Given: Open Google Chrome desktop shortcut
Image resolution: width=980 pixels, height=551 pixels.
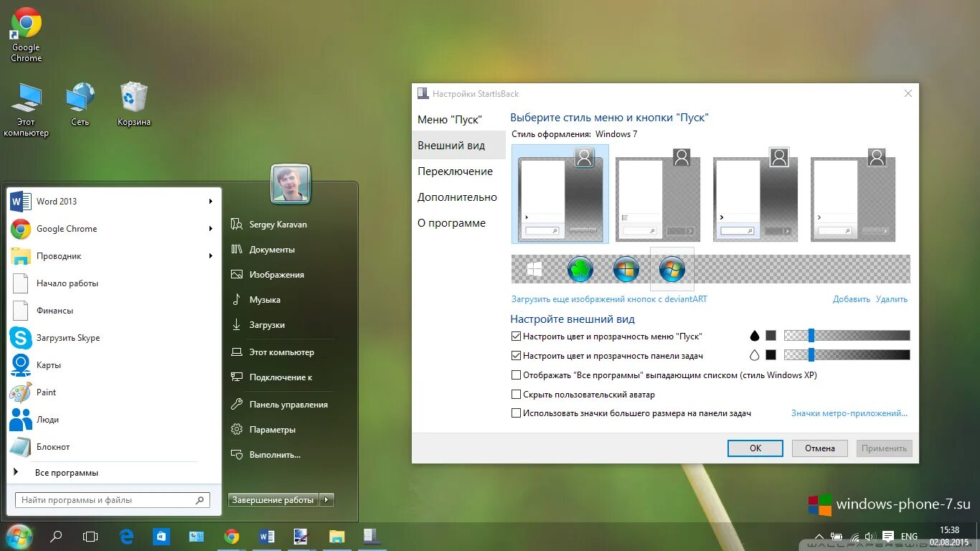Looking at the screenshot, I should click(27, 35).
